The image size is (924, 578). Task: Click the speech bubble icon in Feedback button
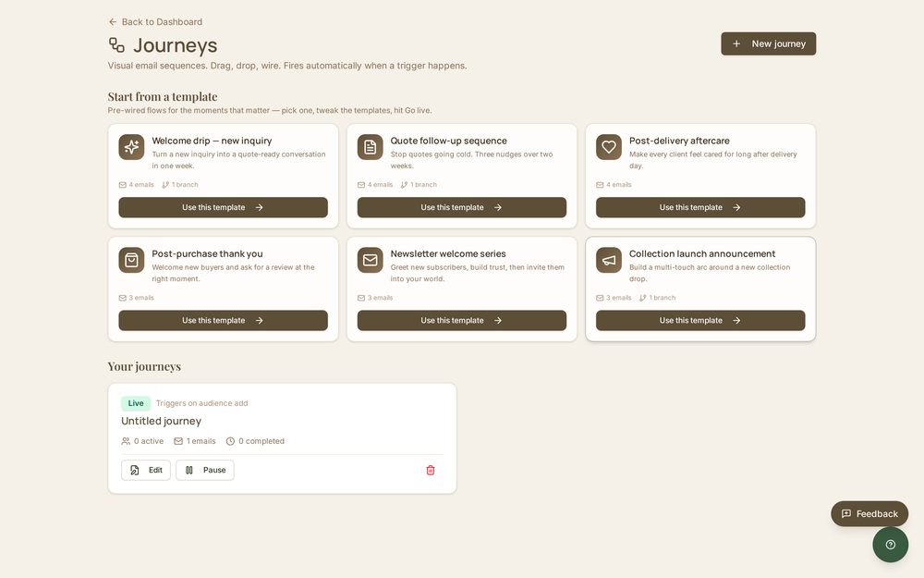pos(846,513)
